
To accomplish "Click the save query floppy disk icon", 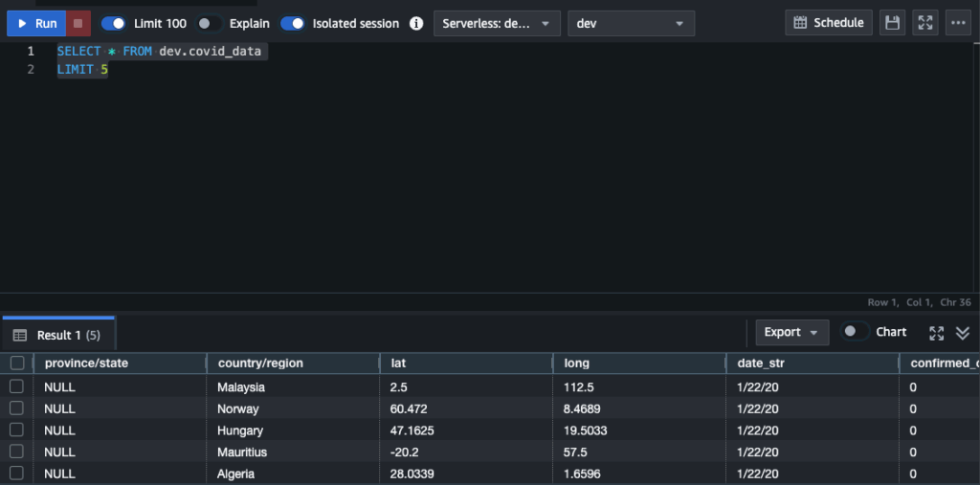I will (892, 23).
